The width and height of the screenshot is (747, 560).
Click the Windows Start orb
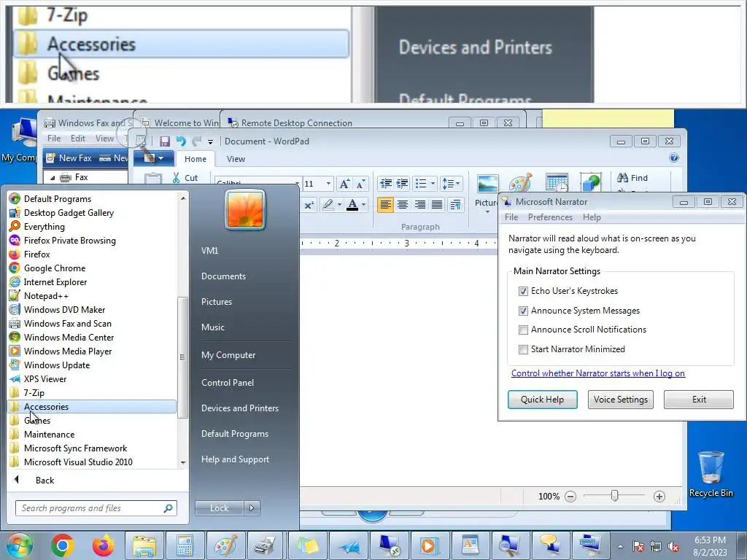click(20, 545)
